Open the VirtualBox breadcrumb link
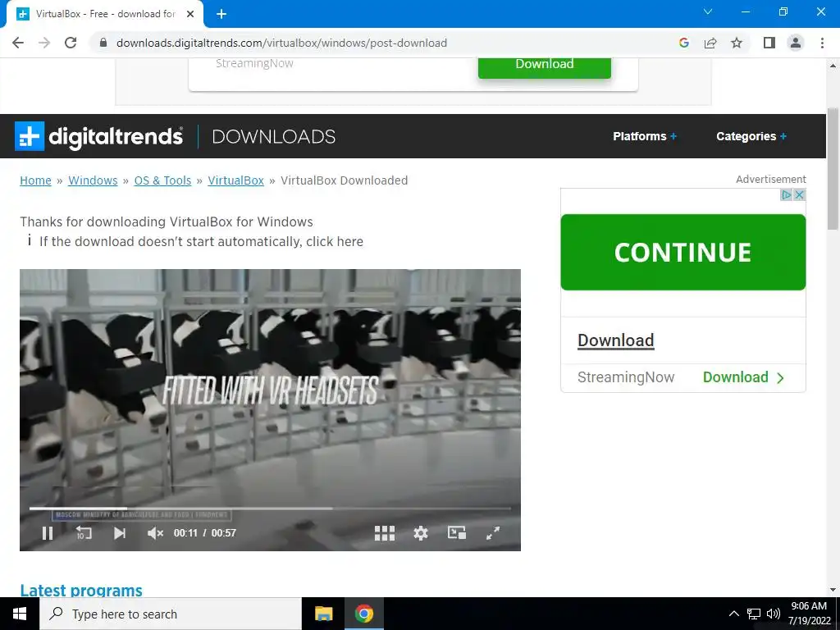840x630 pixels. coord(235,180)
